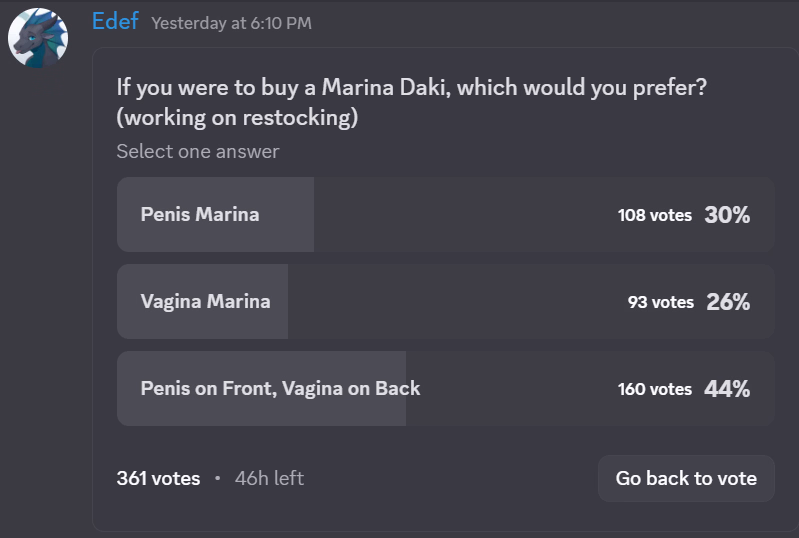
Task: Click the 'Select one answer' hint text
Action: coord(198,152)
